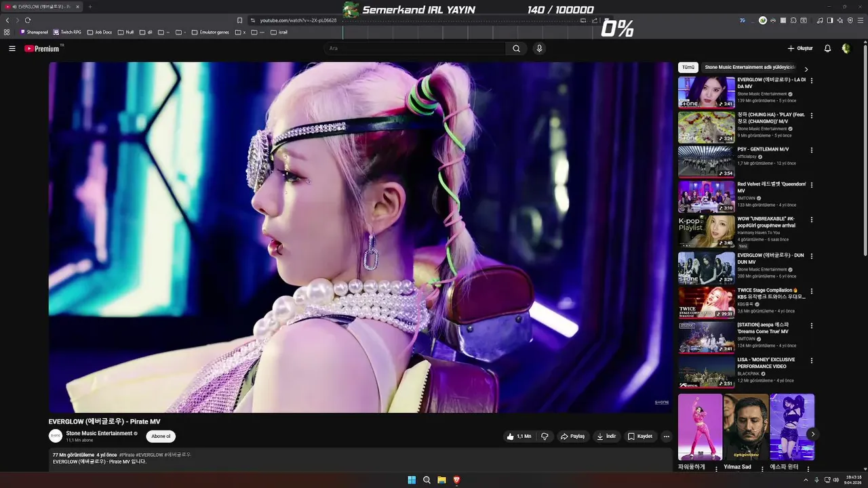The image size is (868, 488).
Task: Open LA DI DA MV thumbnail
Action: click(707, 92)
